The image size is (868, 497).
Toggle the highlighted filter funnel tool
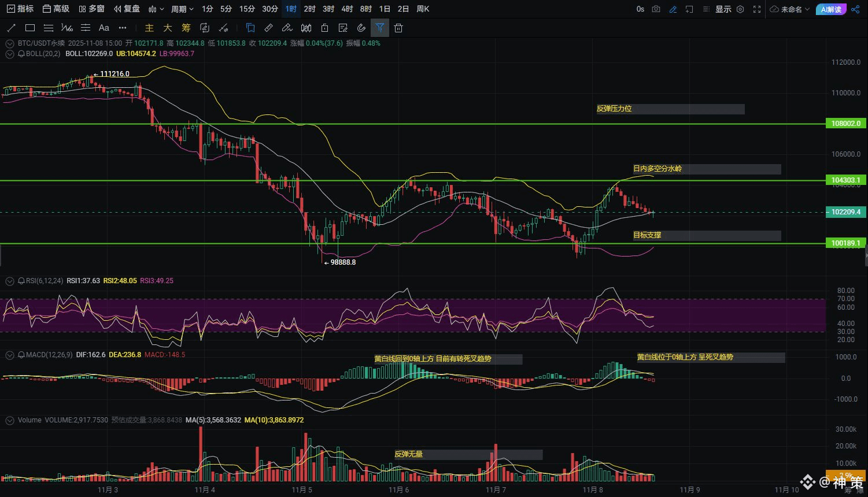(379, 28)
